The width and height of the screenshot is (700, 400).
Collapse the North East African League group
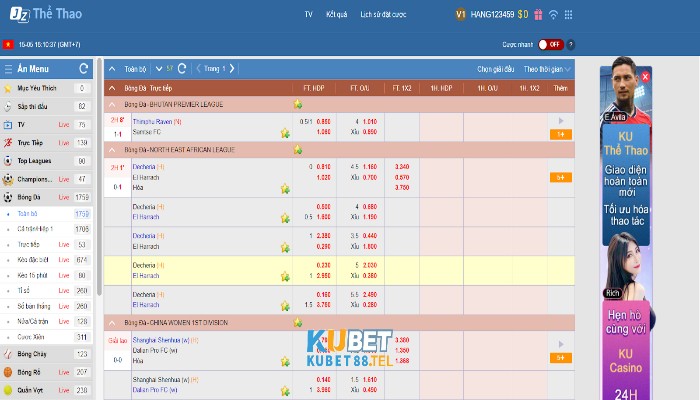tap(112, 150)
